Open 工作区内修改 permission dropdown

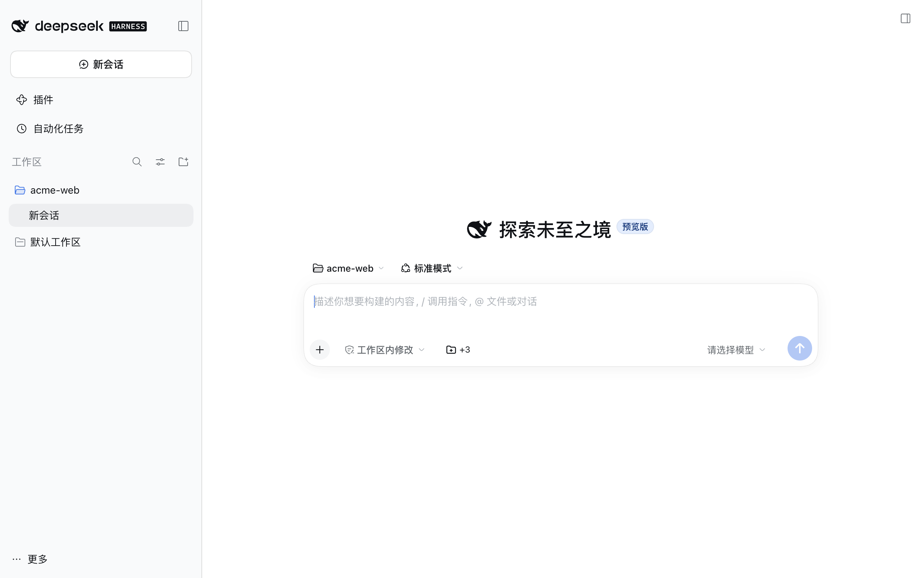385,350
